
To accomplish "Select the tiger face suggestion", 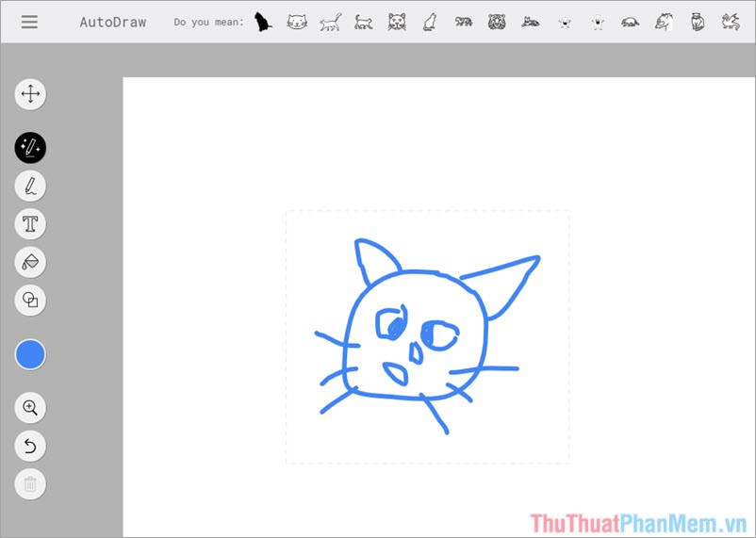I will (x=497, y=22).
